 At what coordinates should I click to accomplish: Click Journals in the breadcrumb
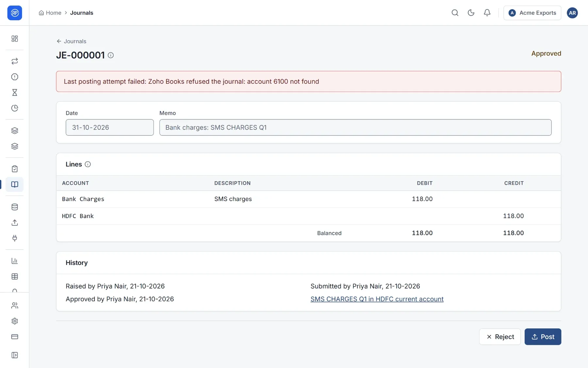pyautogui.click(x=82, y=13)
